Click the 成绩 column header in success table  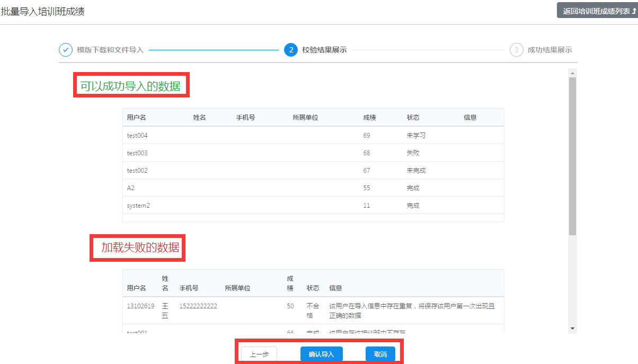(369, 118)
